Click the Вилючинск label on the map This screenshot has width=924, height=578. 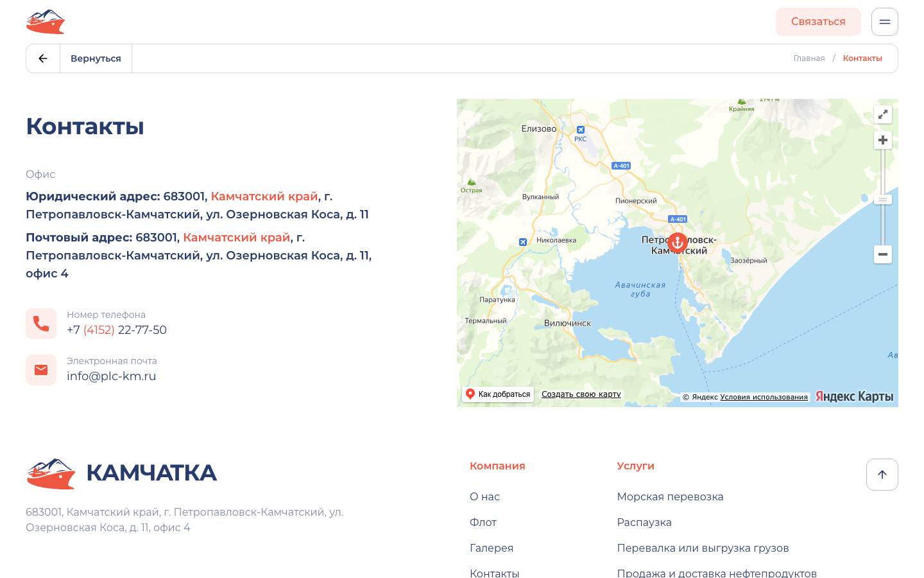(567, 323)
